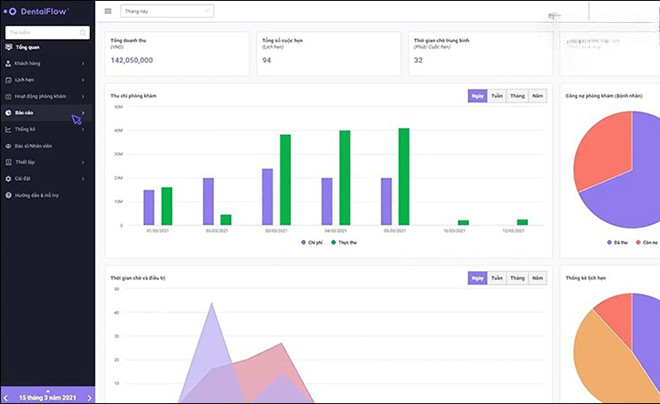
Task: Expand the Hoạt động phòng khám submenu
Action: point(83,96)
